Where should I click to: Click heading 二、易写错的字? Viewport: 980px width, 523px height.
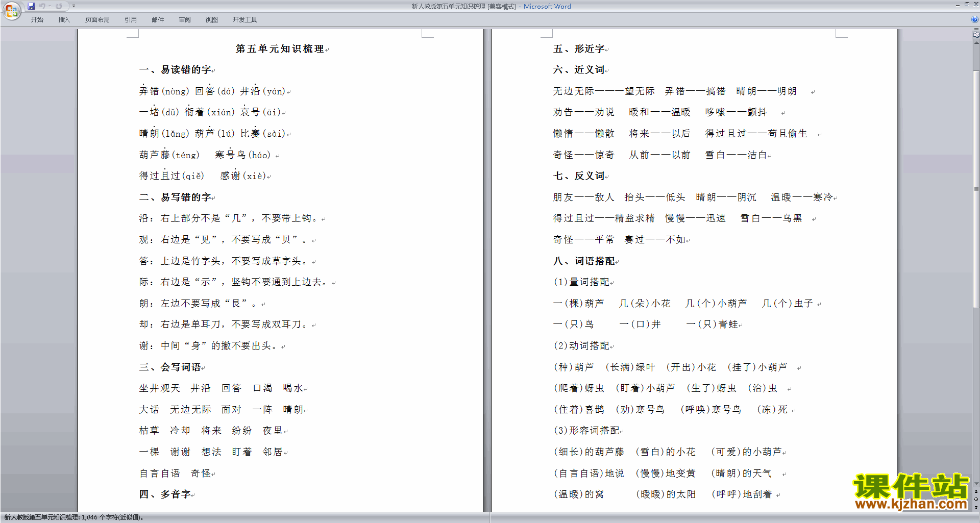pos(175,197)
